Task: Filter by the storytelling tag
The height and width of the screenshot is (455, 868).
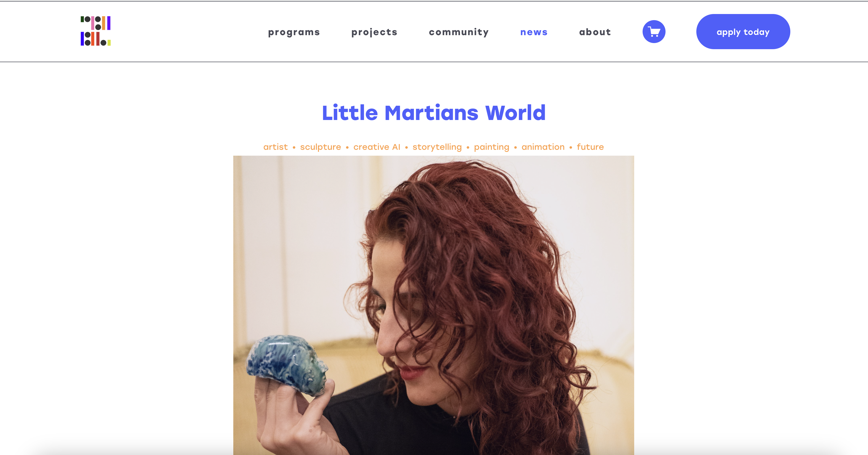Action: (x=437, y=147)
